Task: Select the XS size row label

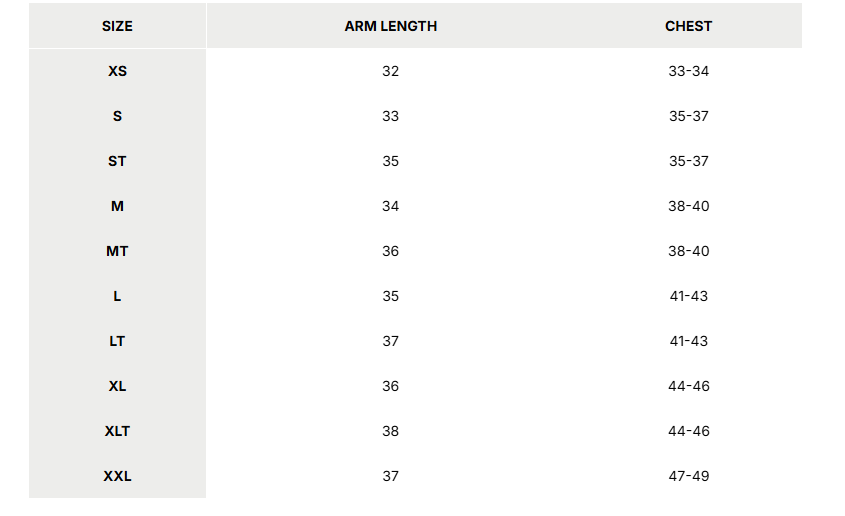Action: point(117,71)
